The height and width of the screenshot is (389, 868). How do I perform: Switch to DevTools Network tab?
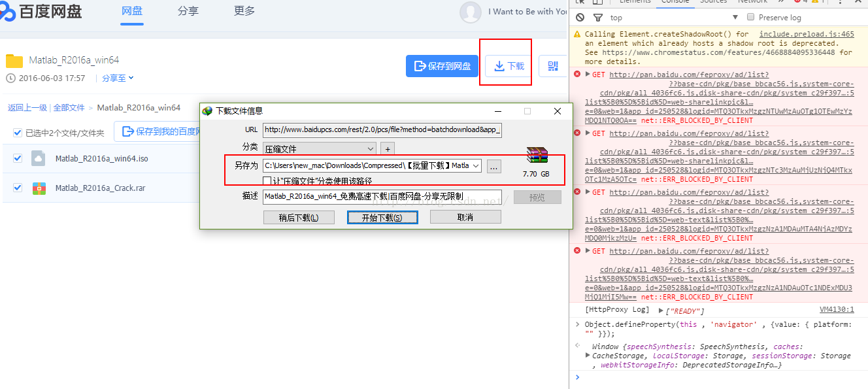click(752, 1)
